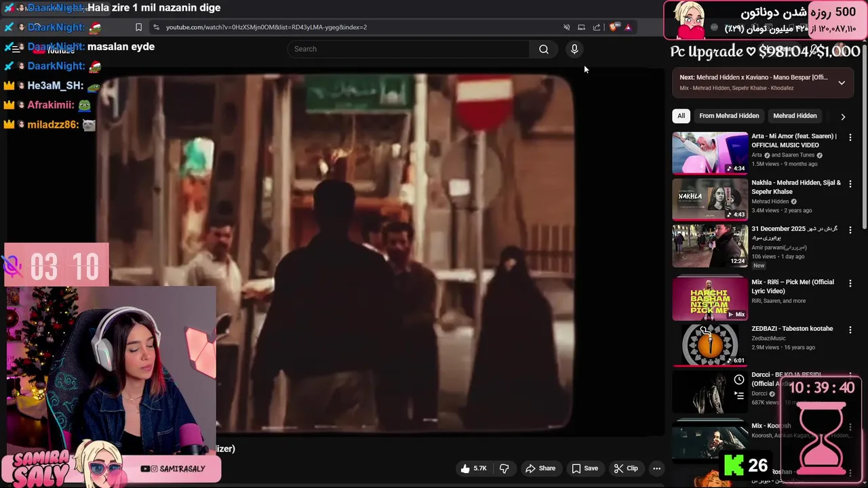Click the title Arta - Mi Amor (feat. Saaren)

point(794,140)
